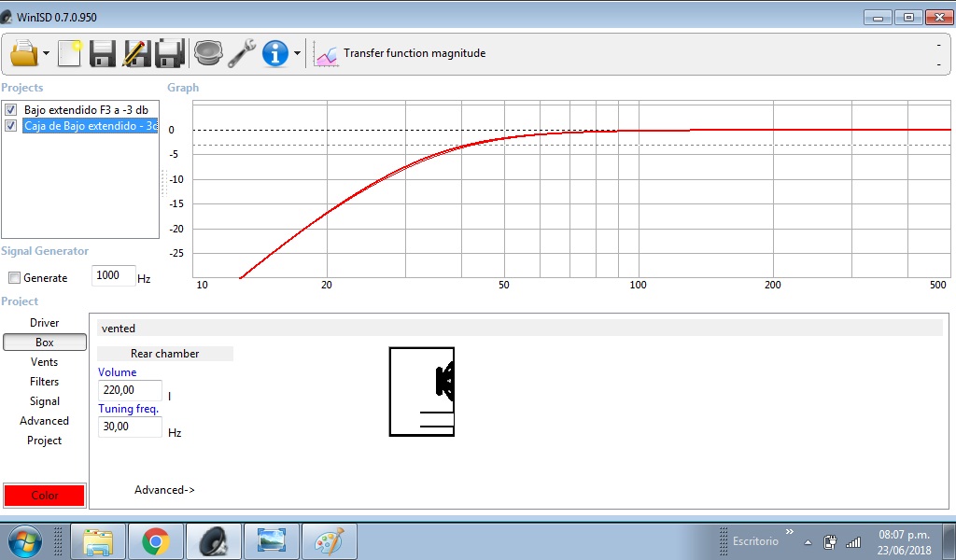Screen dimensions: 956x560
Task: Switch to the Signal tab
Action: point(45,401)
